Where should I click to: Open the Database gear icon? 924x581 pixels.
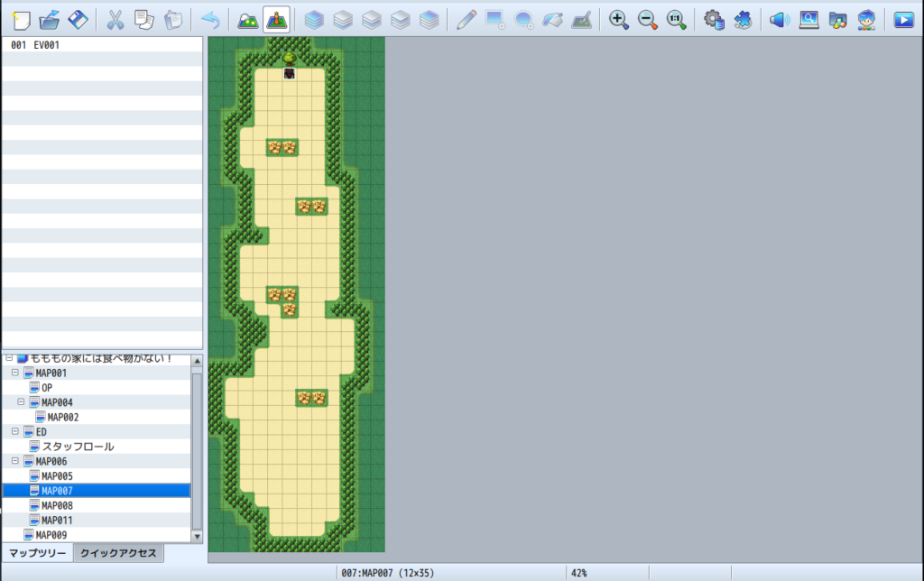coord(714,19)
